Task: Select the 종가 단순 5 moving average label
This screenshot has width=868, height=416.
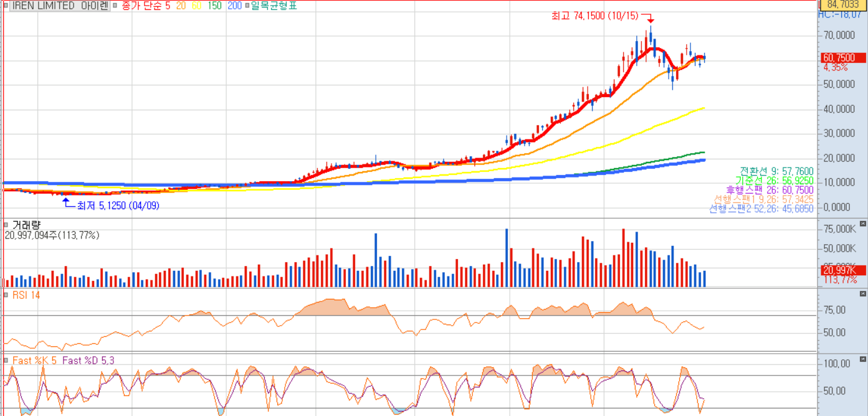Action: coord(146,6)
